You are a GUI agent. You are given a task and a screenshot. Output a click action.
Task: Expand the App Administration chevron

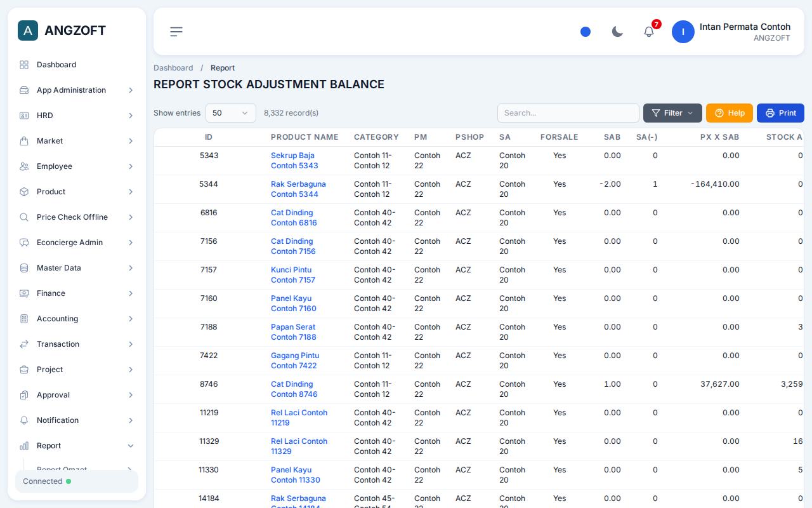(131, 90)
